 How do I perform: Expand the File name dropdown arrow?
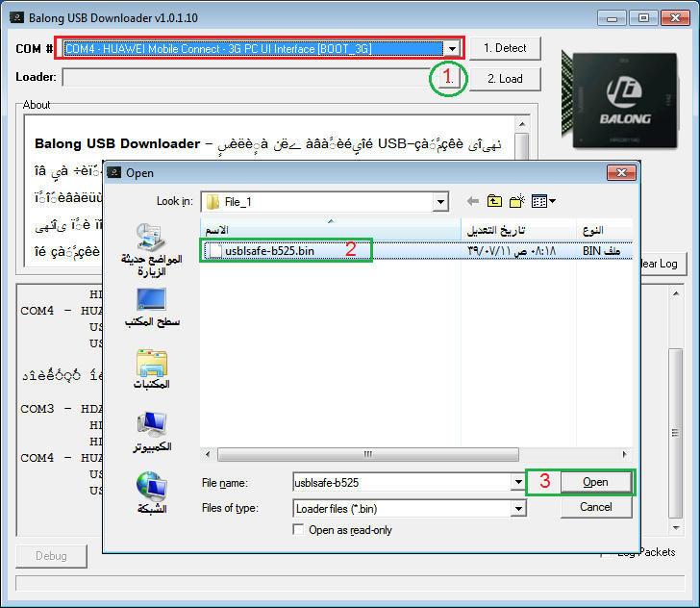point(518,482)
